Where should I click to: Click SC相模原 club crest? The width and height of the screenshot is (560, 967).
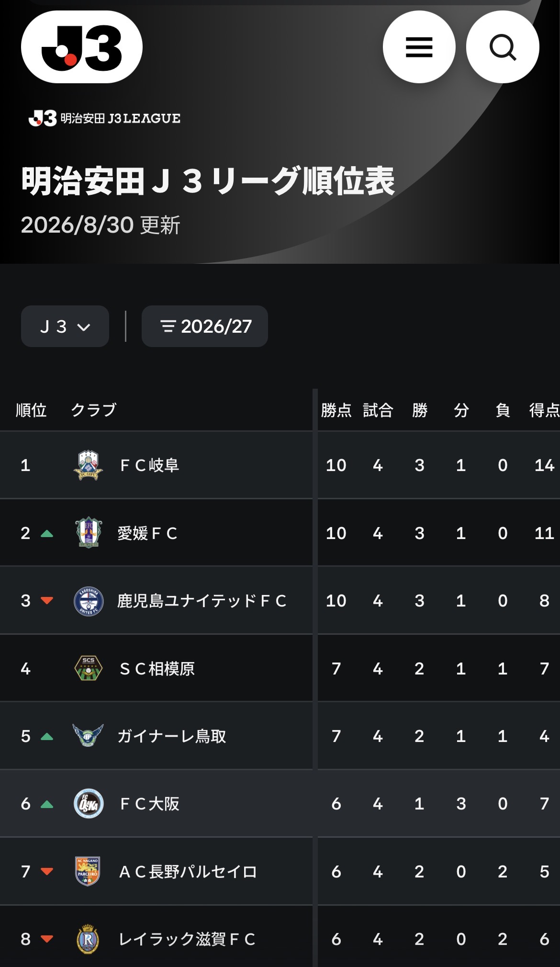[x=88, y=668]
